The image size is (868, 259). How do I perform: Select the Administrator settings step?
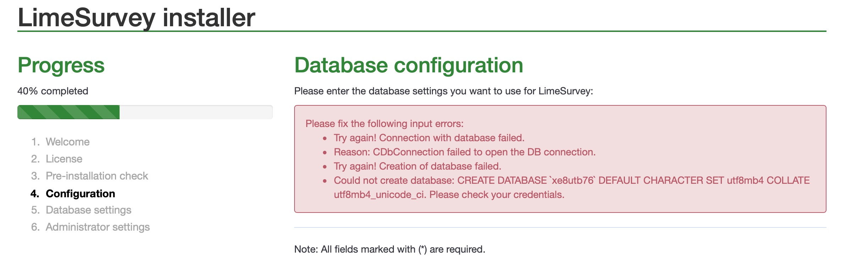[98, 227]
